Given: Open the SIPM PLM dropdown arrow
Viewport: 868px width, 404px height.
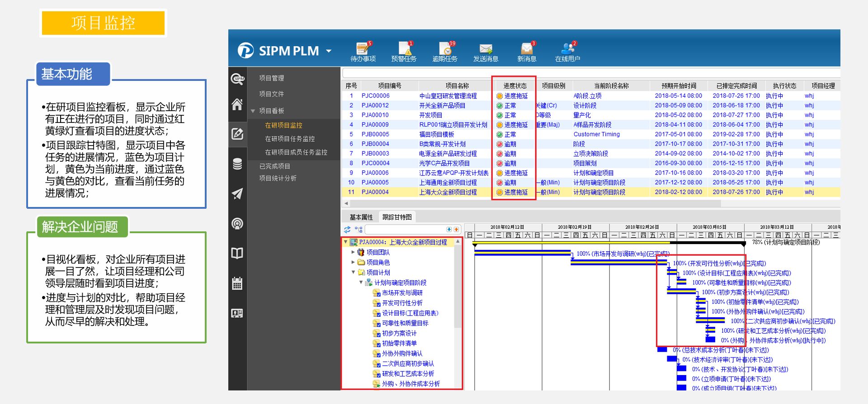Looking at the screenshot, I should click(329, 51).
